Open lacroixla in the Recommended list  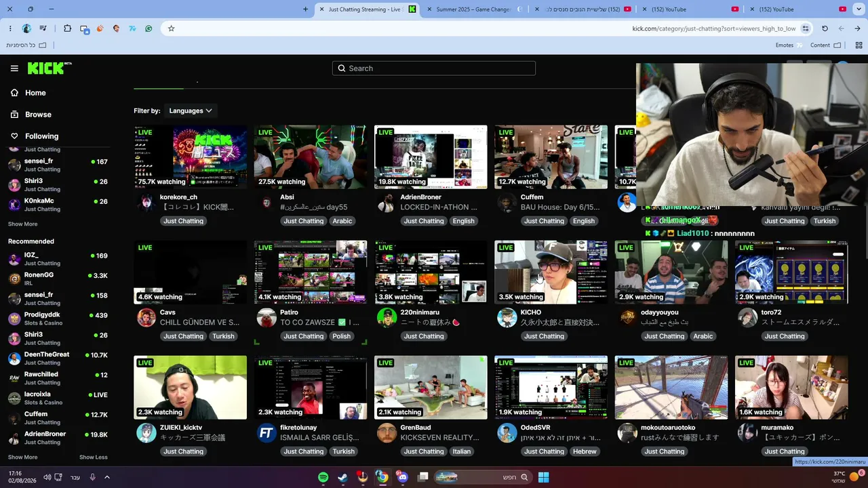tap(58, 398)
